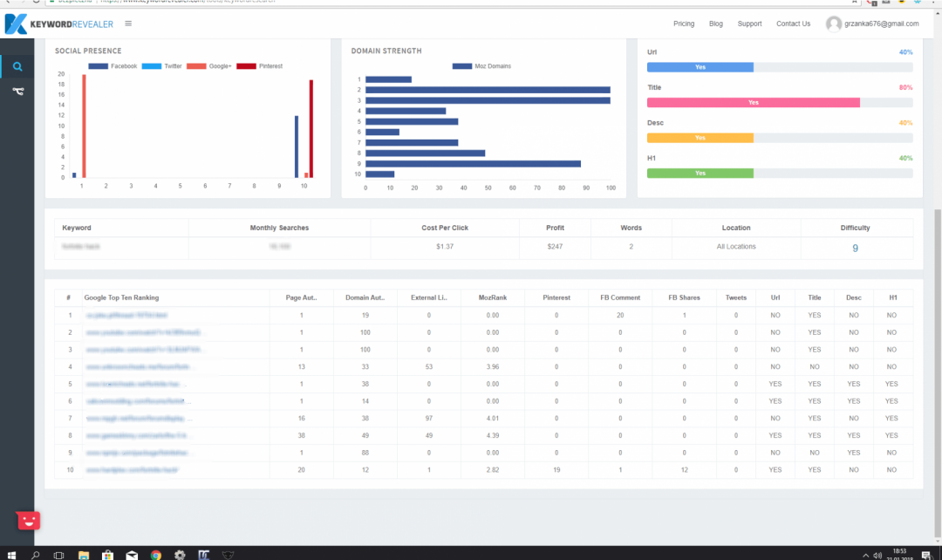Click the pink Title progress bar
Viewport: 942px width, 560px height.
point(754,102)
